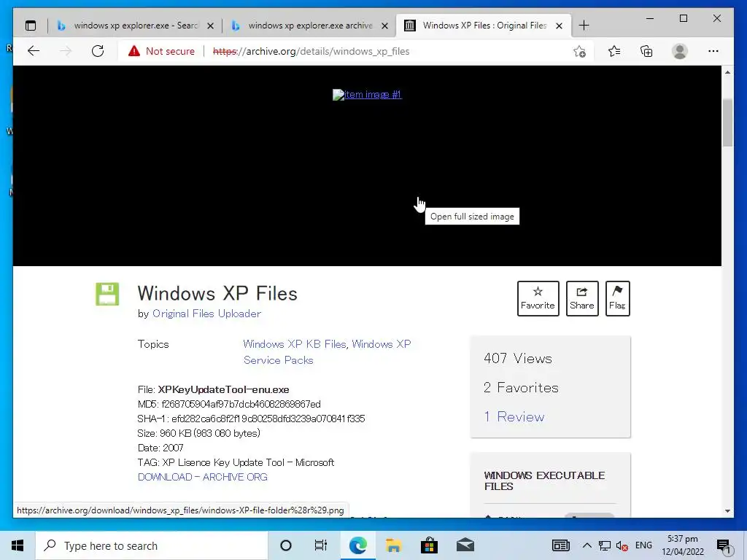This screenshot has height=560, width=747.
Task: Open Edge Settings and more menu
Action: tap(713, 51)
